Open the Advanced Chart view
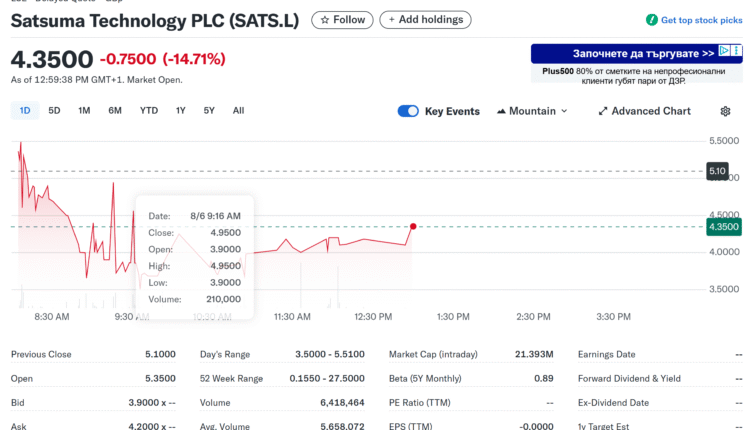This screenshot has height=430, width=750. (x=644, y=111)
